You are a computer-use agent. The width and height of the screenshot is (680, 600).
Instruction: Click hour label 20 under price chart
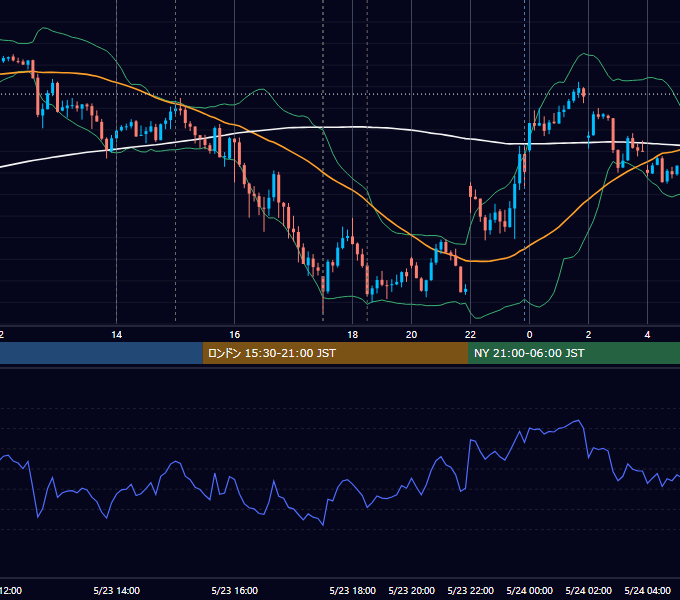pyautogui.click(x=412, y=335)
